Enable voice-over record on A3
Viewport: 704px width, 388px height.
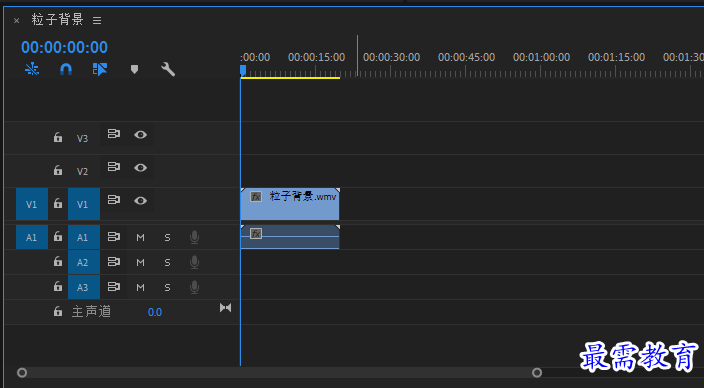pyautogui.click(x=194, y=287)
